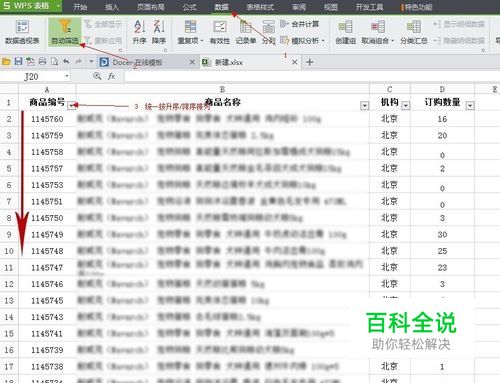Image resolution: width=500 pixels, height=383 pixels.
Task: Click the save disk icon
Action: [18, 62]
